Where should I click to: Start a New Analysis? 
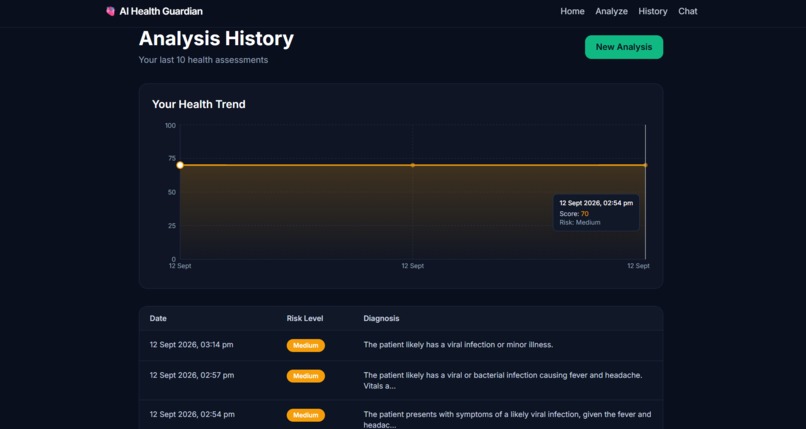coord(624,47)
